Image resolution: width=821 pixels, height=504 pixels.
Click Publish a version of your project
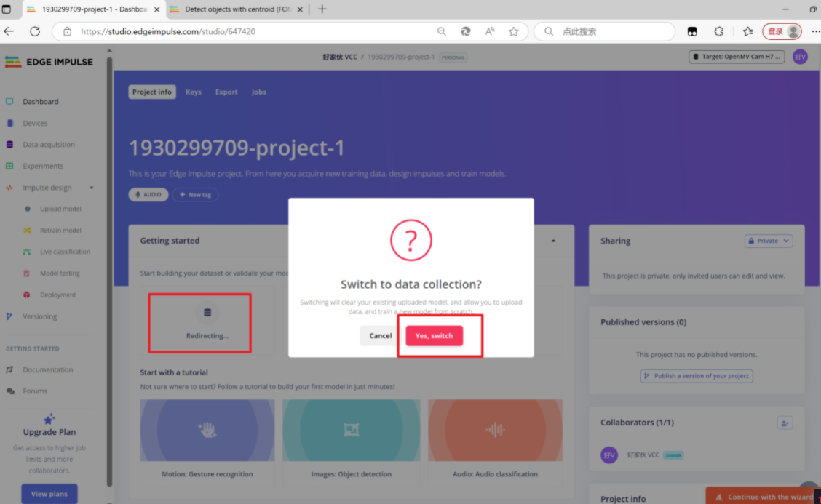click(x=697, y=376)
